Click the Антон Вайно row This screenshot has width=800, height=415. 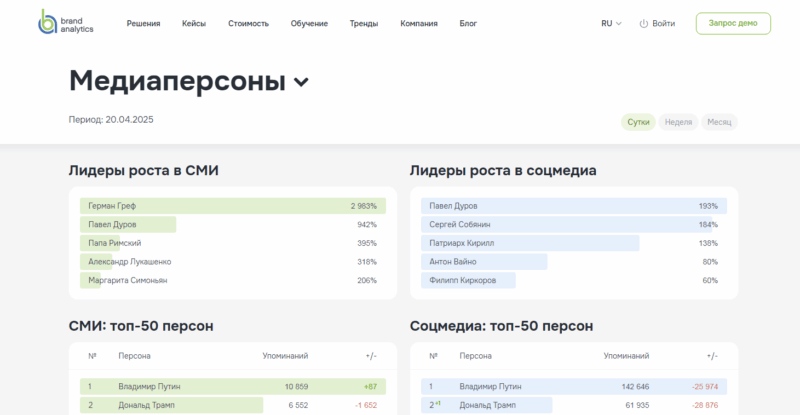tap(574, 262)
